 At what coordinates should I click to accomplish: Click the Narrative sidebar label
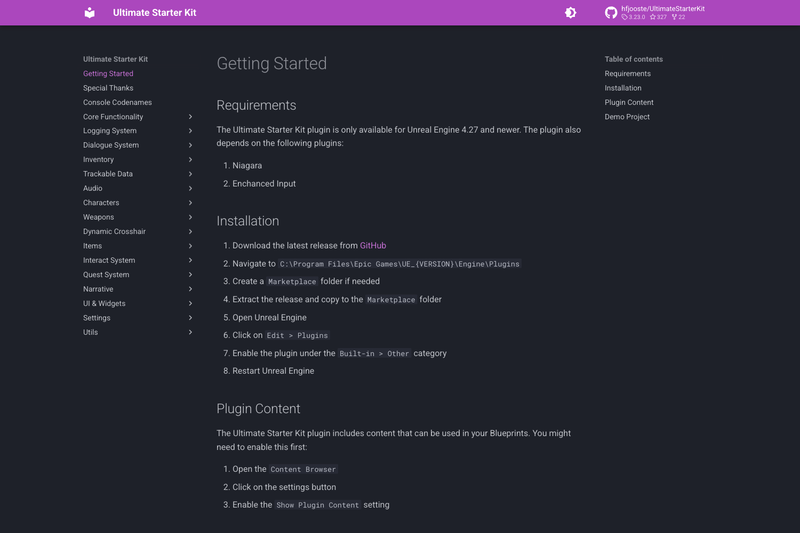[98, 289]
